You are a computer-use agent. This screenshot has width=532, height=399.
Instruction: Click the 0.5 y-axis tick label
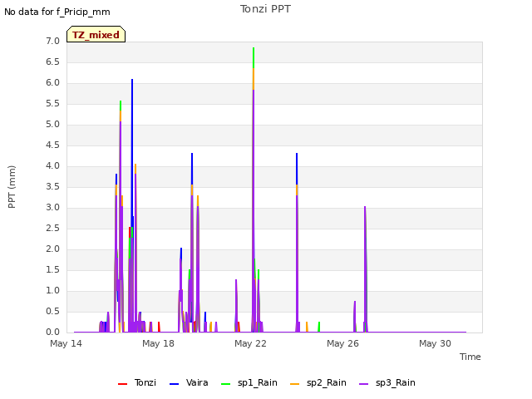pos(52,311)
